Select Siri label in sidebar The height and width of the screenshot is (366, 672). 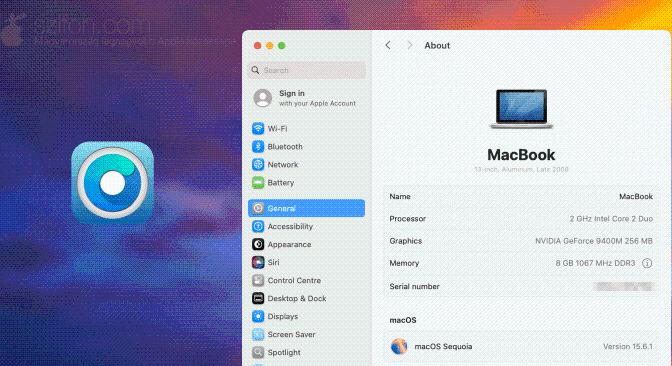click(273, 262)
